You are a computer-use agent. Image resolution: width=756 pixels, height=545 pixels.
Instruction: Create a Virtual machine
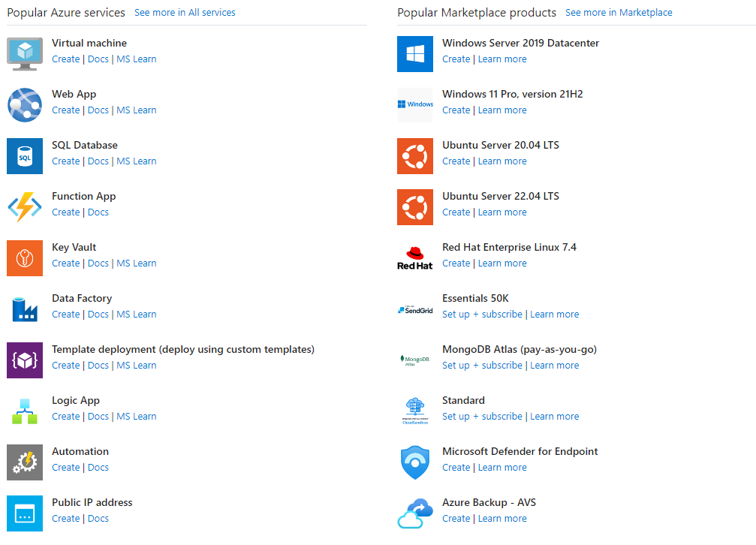pos(65,59)
